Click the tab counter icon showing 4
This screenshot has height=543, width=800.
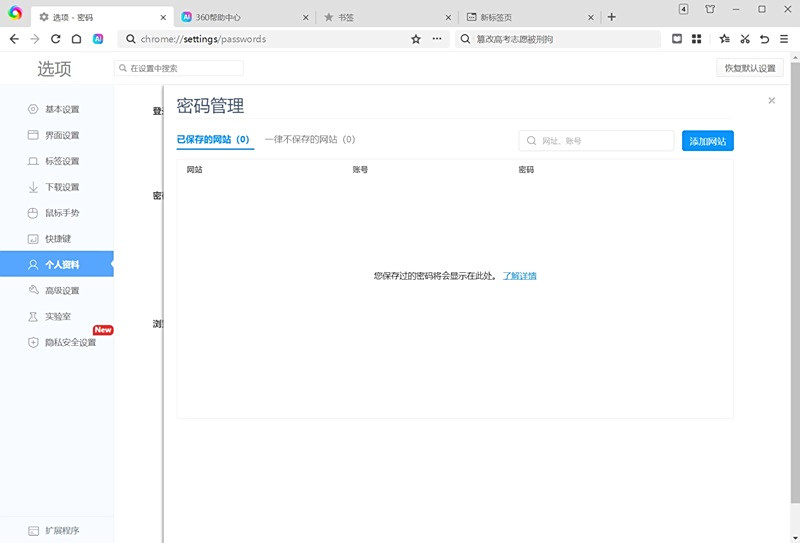pyautogui.click(x=684, y=9)
